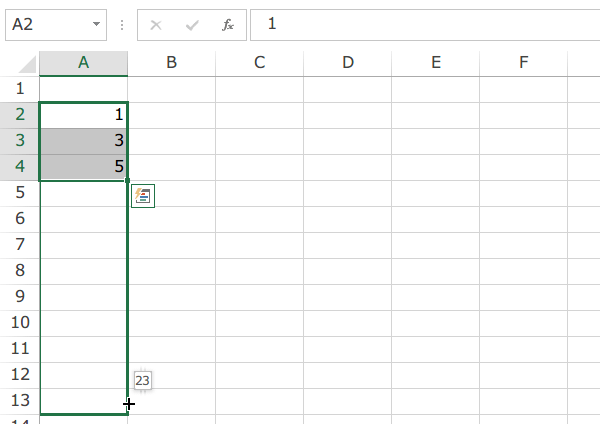Open the Name Box dropdown arrow
This screenshot has width=600, height=424.
point(96,24)
